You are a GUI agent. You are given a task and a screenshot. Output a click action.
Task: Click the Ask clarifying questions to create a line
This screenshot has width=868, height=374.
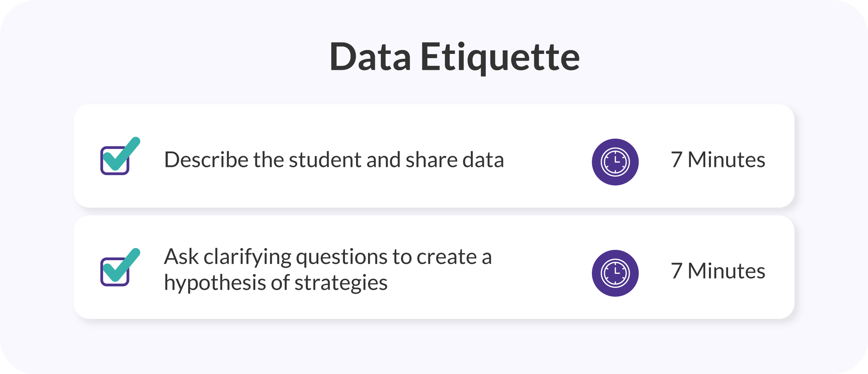point(328,258)
